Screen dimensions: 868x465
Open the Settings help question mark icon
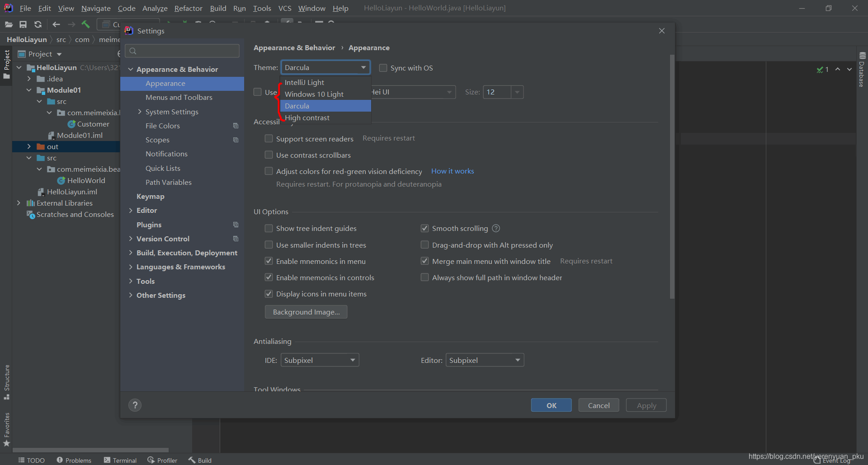coord(135,405)
